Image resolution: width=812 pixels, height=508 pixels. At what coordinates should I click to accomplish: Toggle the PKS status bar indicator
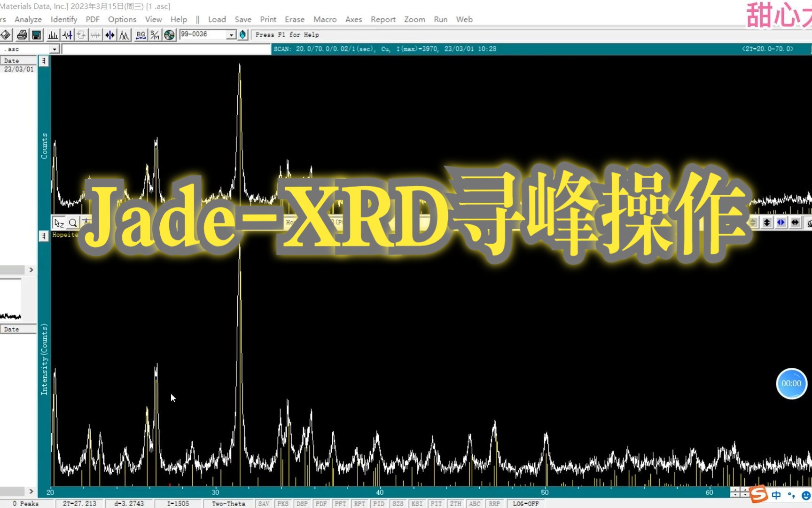pyautogui.click(x=283, y=504)
